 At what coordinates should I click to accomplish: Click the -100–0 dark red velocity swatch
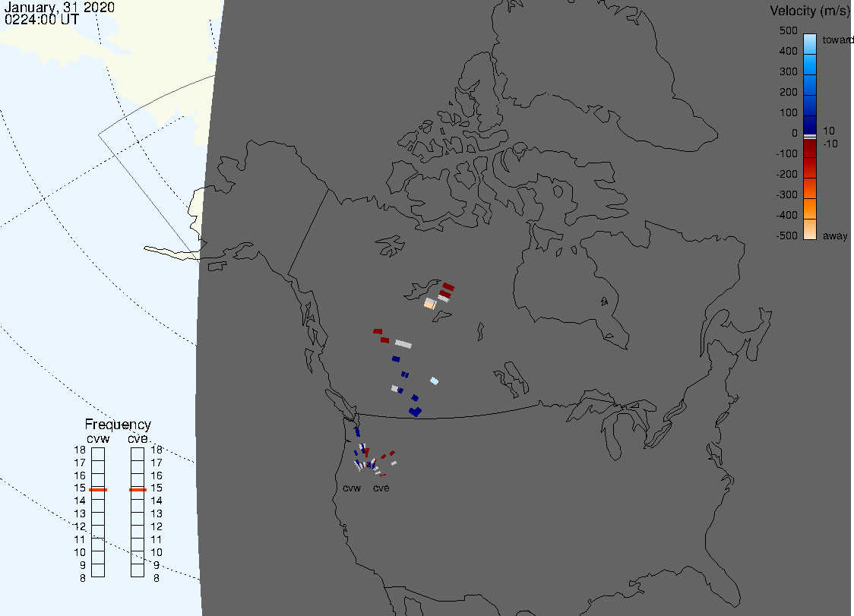pyautogui.click(x=809, y=148)
